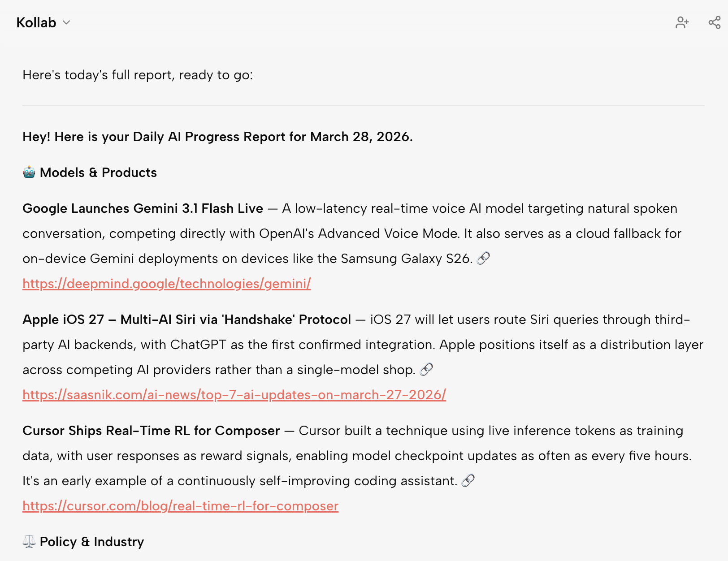The image size is (728, 561).
Task: Click the share icon in header
Action: [714, 22]
